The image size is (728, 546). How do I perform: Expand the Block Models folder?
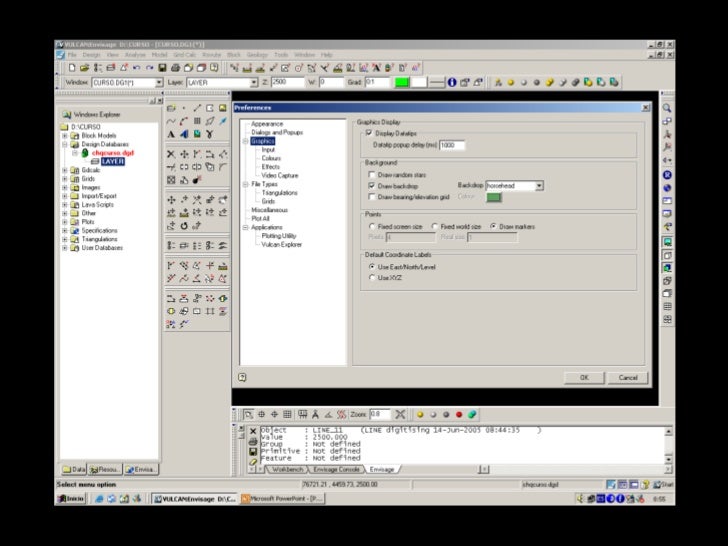point(65,136)
